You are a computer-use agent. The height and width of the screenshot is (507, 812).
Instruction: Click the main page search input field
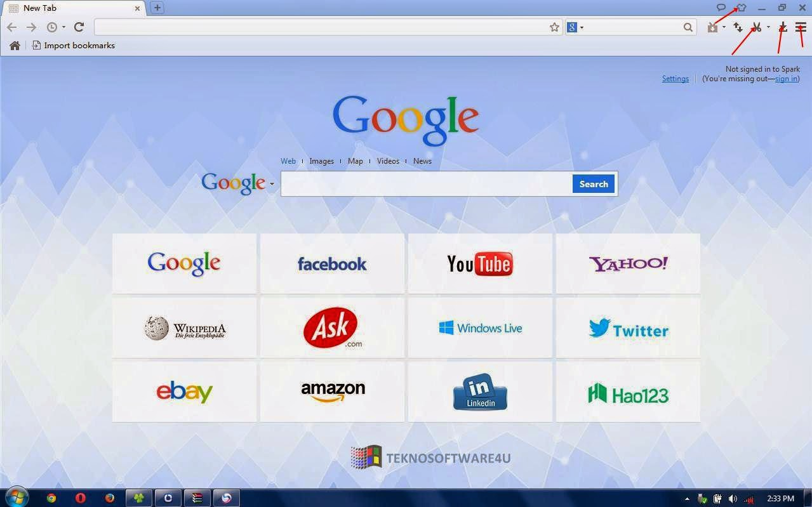click(426, 184)
